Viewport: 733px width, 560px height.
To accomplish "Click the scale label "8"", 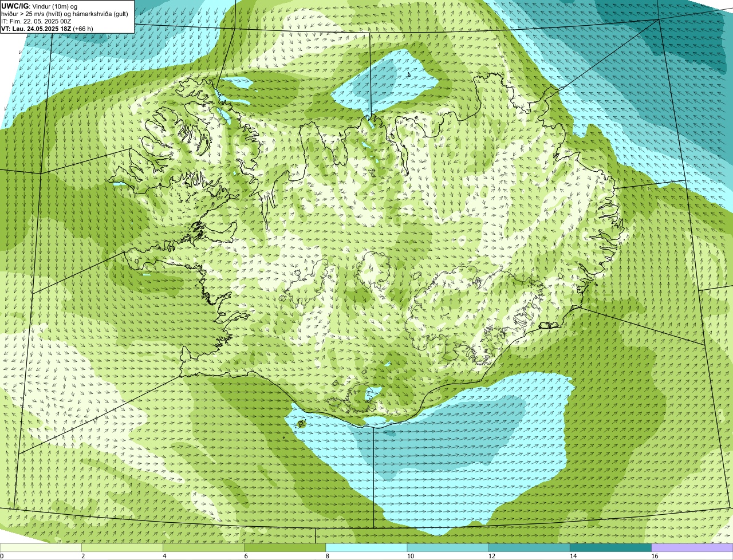I will tap(328, 556).
